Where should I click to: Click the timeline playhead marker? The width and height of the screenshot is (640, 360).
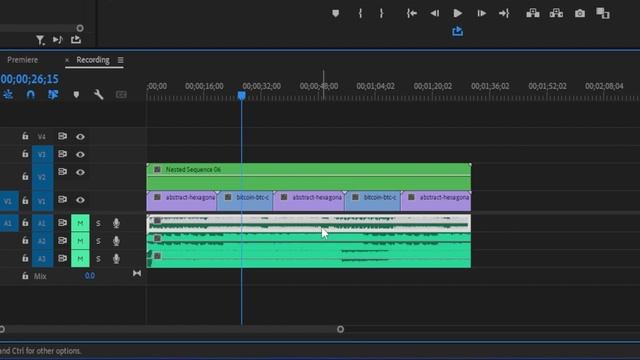click(242, 96)
